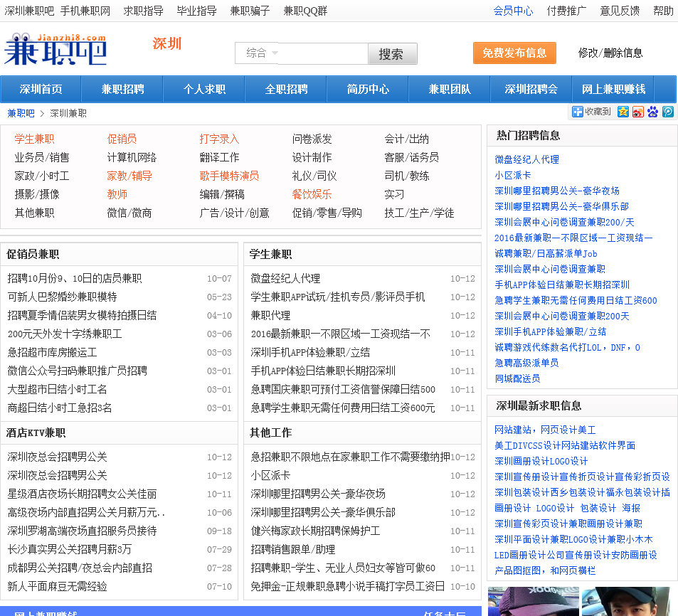Choose the 会计/出纳 category
This screenshot has width=678, height=616.
point(406,139)
